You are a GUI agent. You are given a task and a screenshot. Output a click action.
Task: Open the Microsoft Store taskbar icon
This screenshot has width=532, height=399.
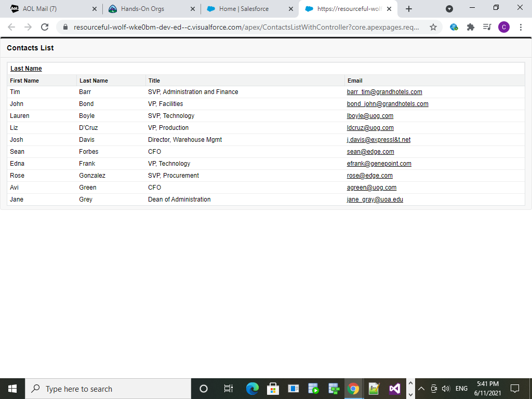(273, 388)
